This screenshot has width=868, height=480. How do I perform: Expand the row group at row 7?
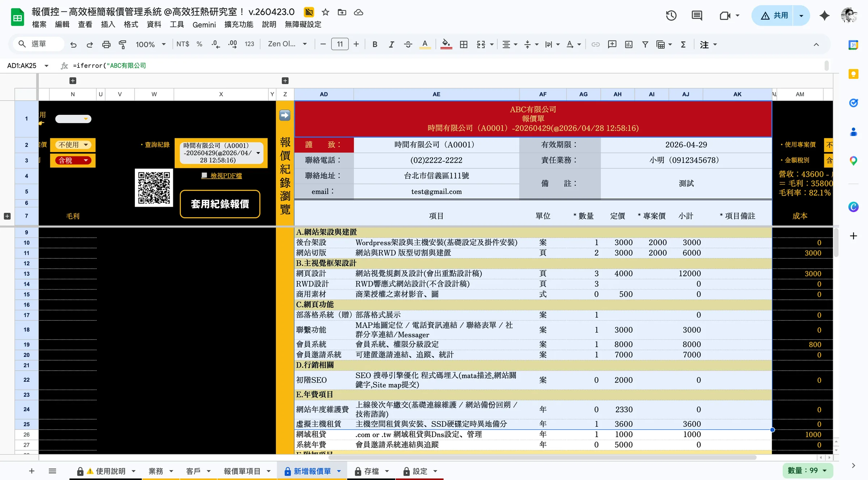click(7, 216)
